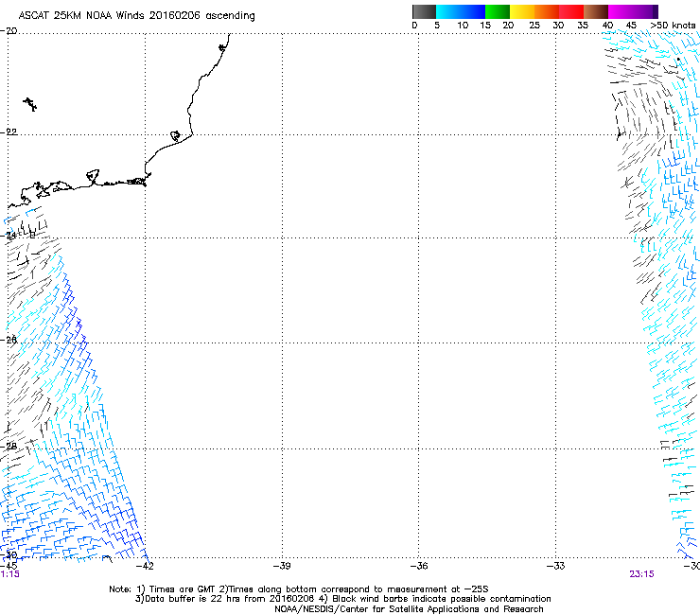Click the orange 25-30 knots color band
This screenshot has width=700, height=615.
(x=547, y=11)
